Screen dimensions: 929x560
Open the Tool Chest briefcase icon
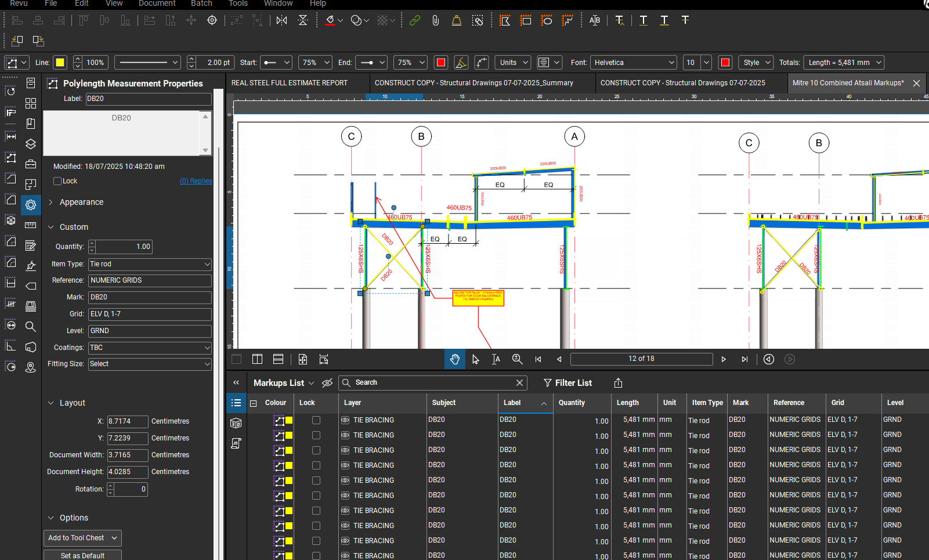31,164
